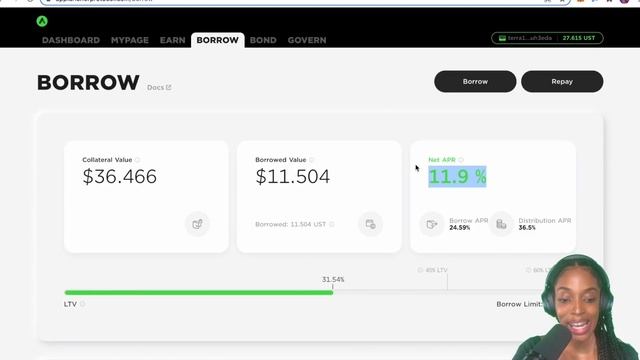Click the Borrow APR icon
The image size is (640, 360).
pos(432,224)
